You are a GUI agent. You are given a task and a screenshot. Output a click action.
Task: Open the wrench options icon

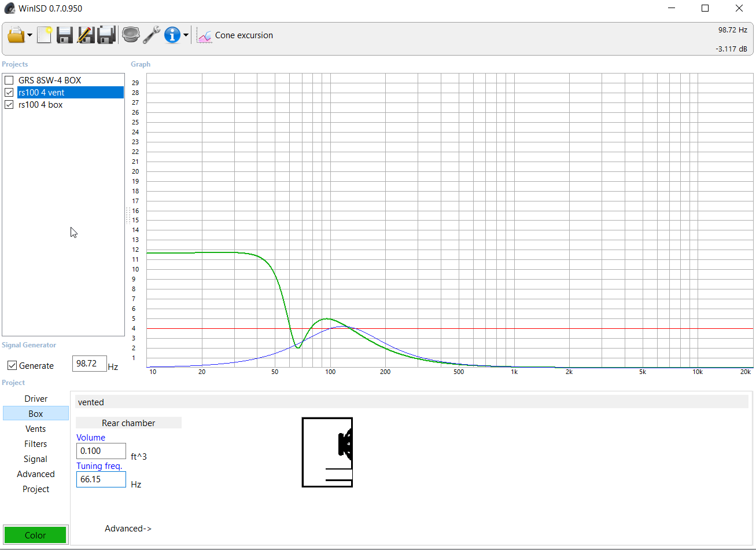pyautogui.click(x=152, y=35)
